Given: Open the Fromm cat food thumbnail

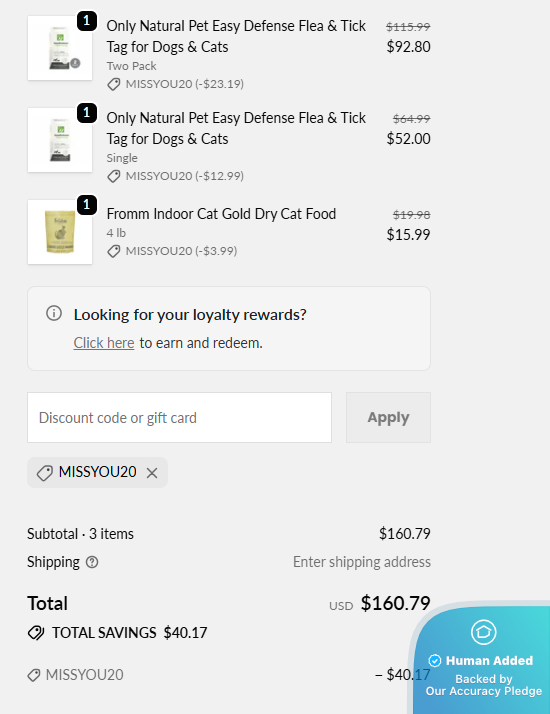Looking at the screenshot, I should pos(60,232).
